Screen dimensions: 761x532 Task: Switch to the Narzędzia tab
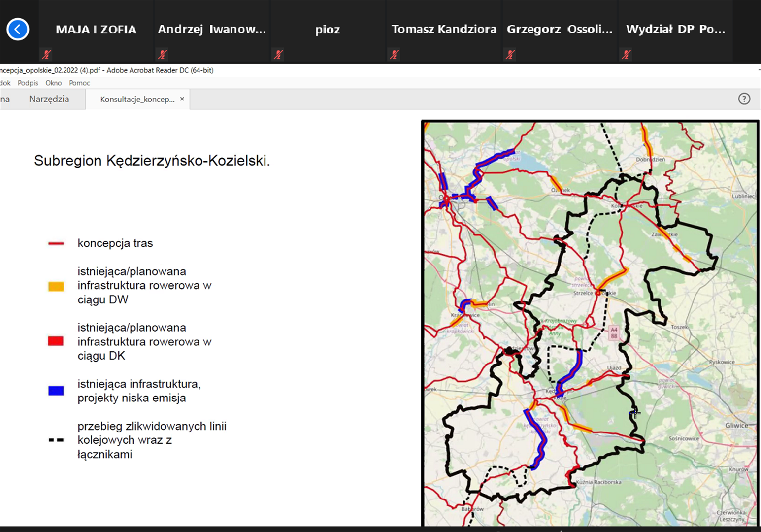pos(49,99)
